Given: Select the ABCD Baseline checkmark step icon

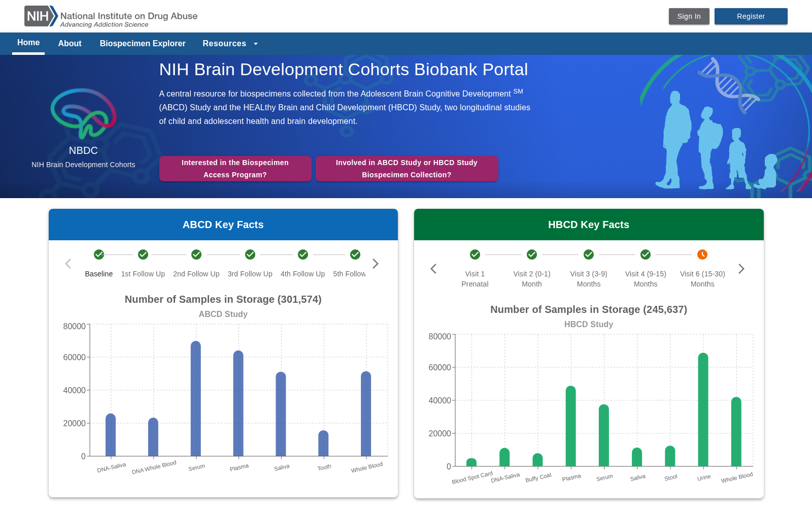Looking at the screenshot, I should (99, 255).
